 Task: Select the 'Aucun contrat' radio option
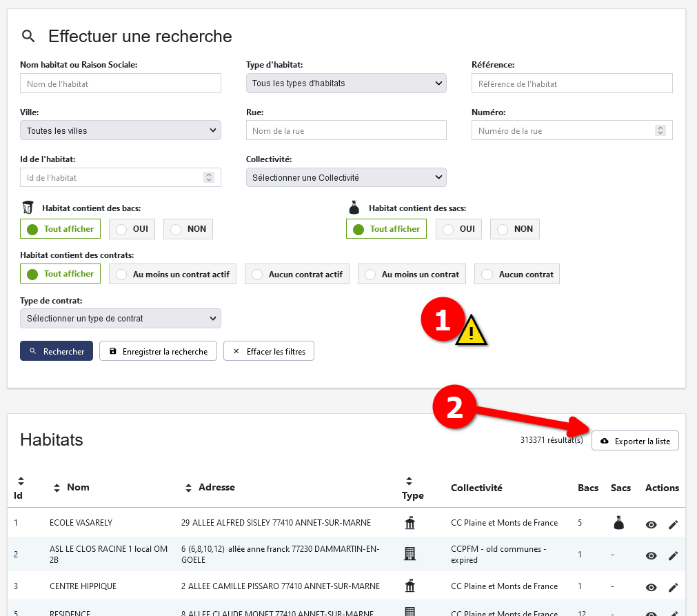517,275
